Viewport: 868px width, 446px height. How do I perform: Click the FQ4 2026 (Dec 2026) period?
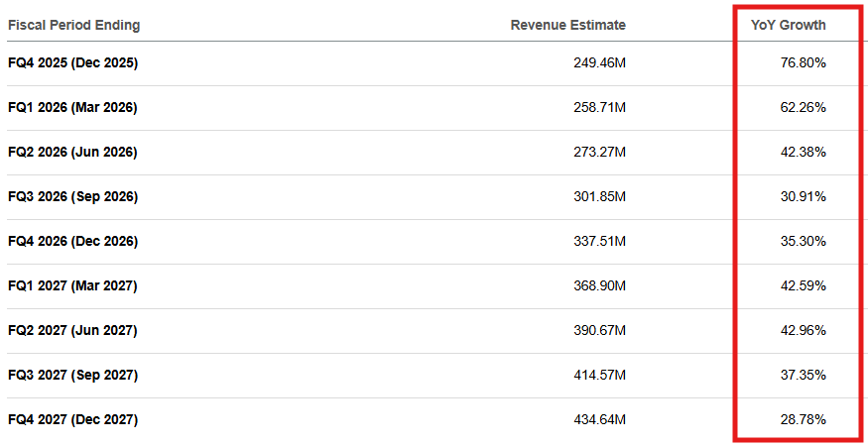(72, 242)
